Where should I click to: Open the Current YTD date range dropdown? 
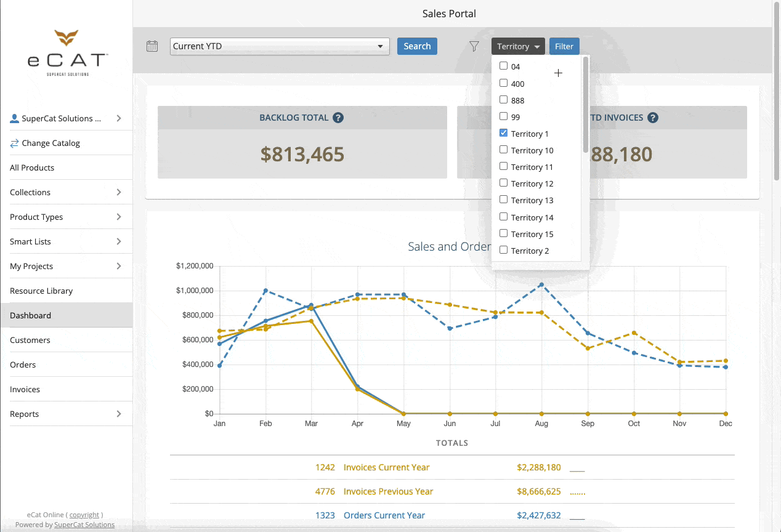click(280, 46)
